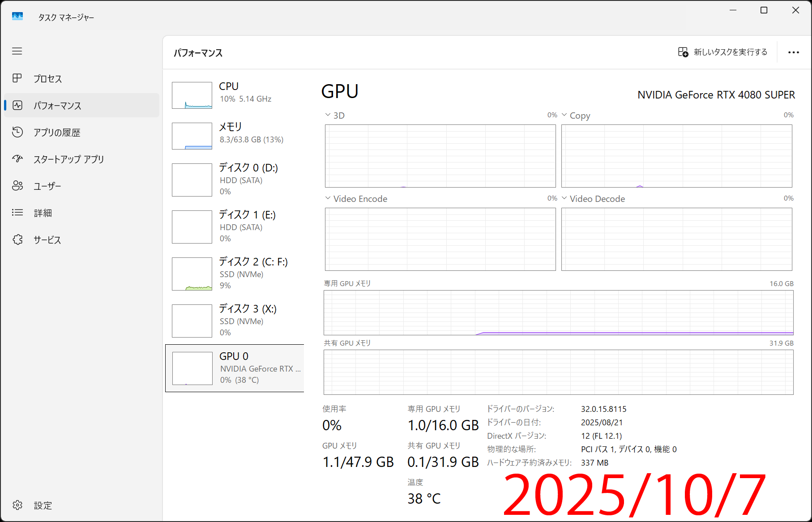The width and height of the screenshot is (812, 522).
Task: Click the three-dot more options button
Action: (x=793, y=52)
